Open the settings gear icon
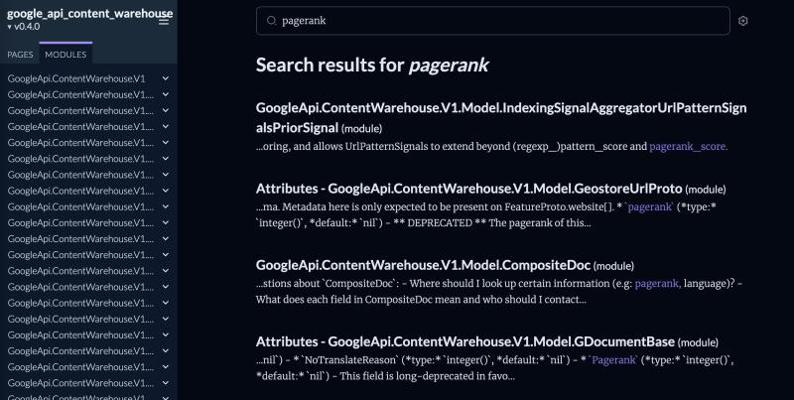This screenshot has width=794, height=400. [x=743, y=21]
